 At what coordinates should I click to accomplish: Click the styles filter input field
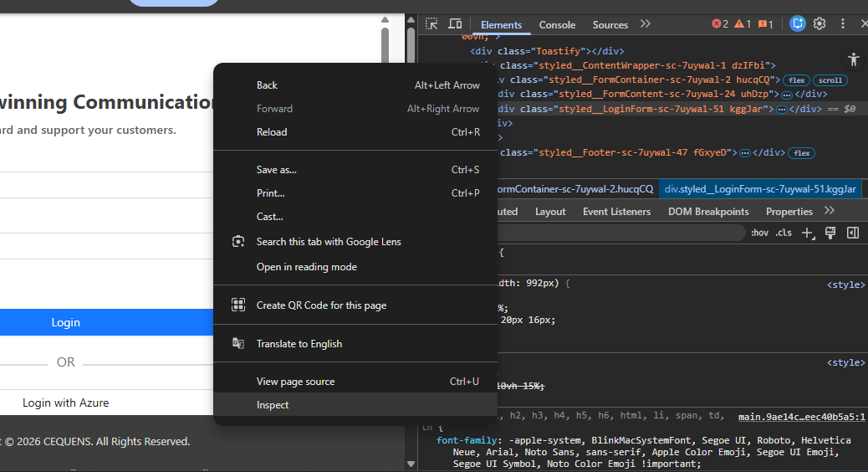pos(620,233)
